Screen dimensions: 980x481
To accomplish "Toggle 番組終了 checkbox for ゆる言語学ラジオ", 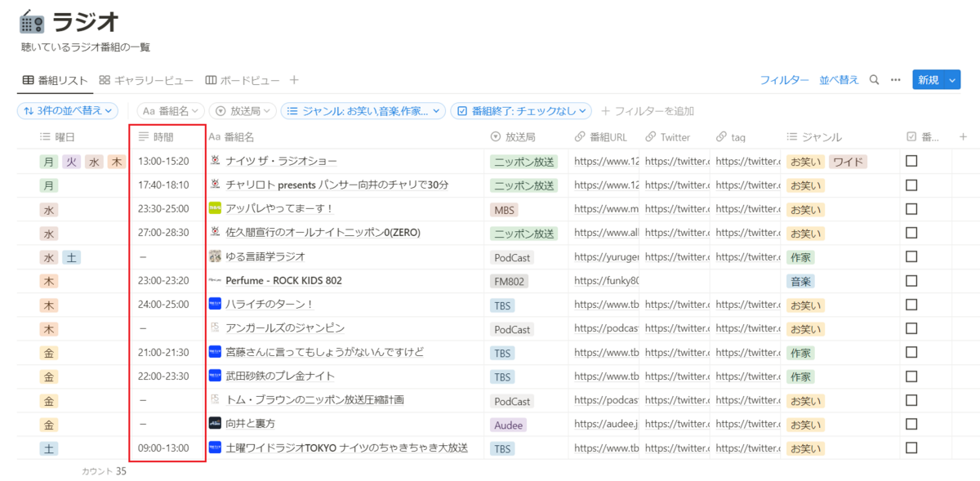I will pyautogui.click(x=911, y=256).
